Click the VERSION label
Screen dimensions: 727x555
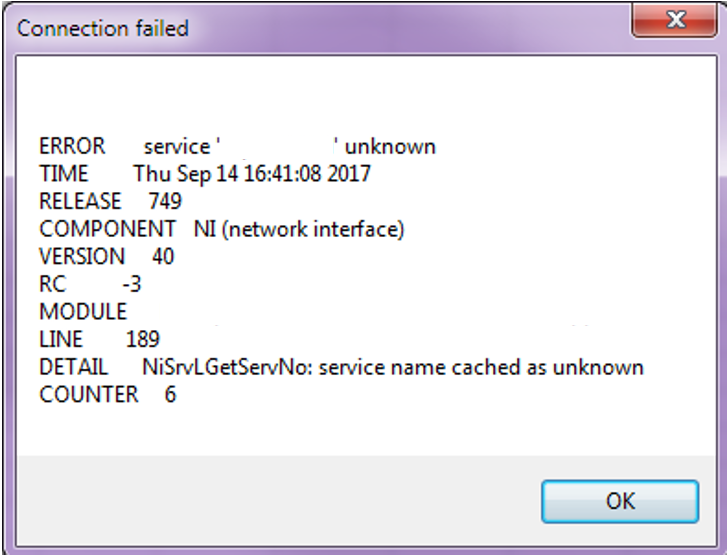pyautogui.click(x=82, y=256)
